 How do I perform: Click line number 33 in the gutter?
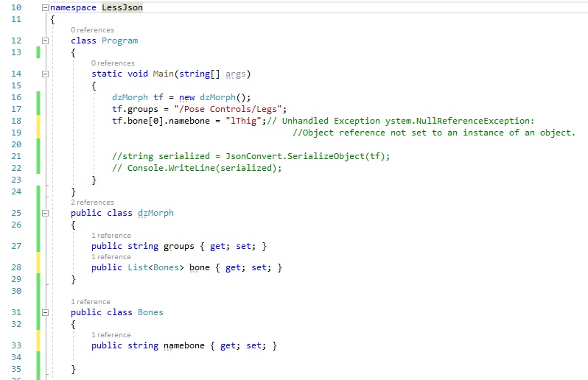[16, 345]
